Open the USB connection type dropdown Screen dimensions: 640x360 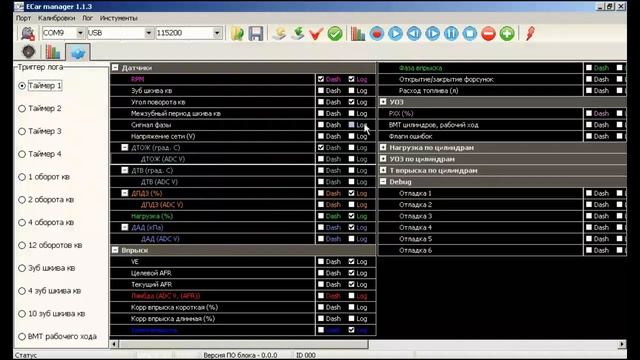pyautogui.click(x=149, y=33)
